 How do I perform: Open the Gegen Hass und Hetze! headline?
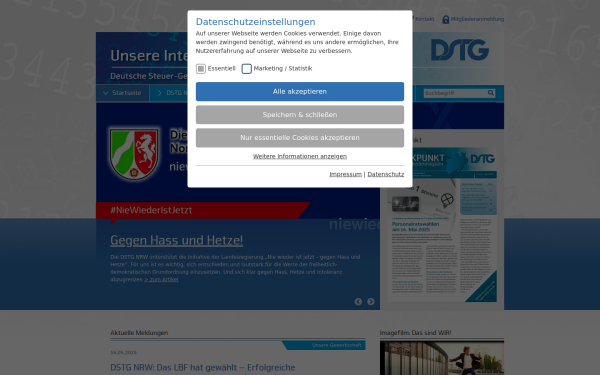tap(176, 240)
